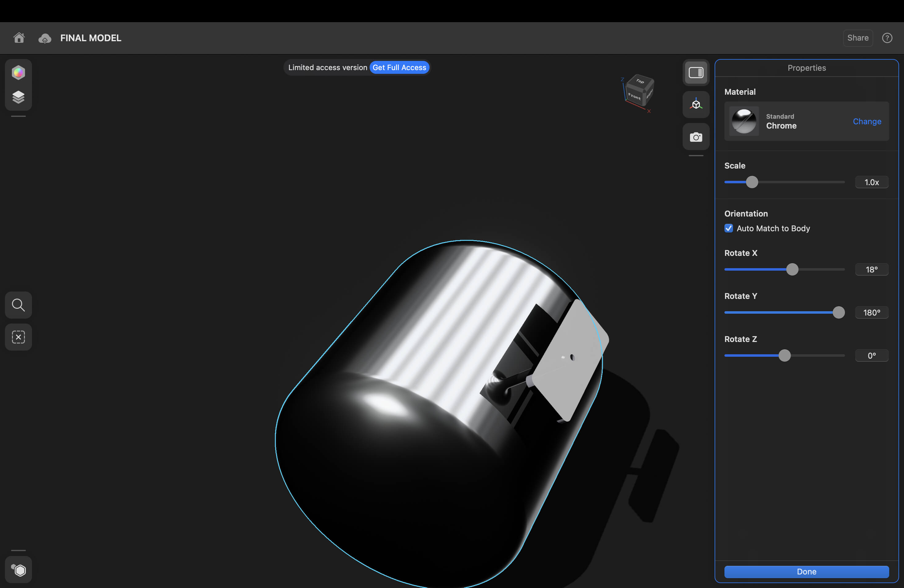This screenshot has width=904, height=588.
Task: Click the Rotate X slider handle
Action: [792, 270]
